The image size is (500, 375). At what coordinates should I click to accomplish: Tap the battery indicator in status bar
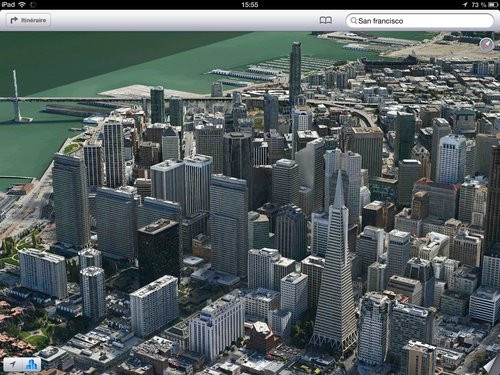pyautogui.click(x=492, y=4)
